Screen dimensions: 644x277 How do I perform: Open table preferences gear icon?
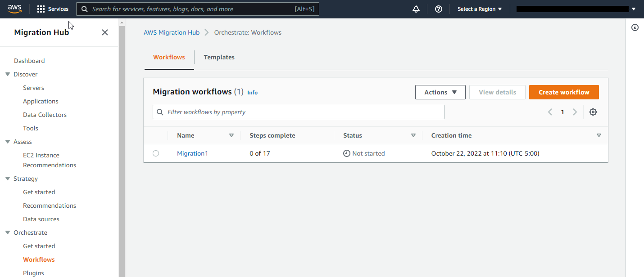click(593, 112)
